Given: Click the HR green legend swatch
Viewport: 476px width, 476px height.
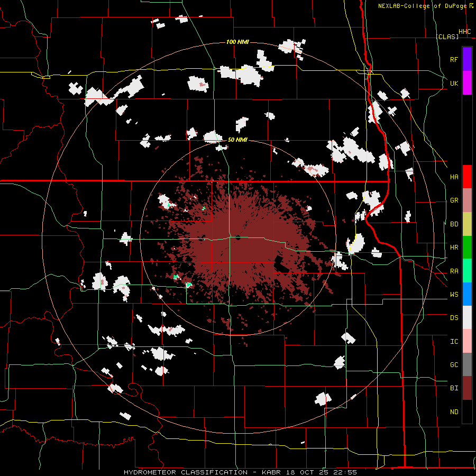Looking at the screenshot, I should tap(467, 247).
